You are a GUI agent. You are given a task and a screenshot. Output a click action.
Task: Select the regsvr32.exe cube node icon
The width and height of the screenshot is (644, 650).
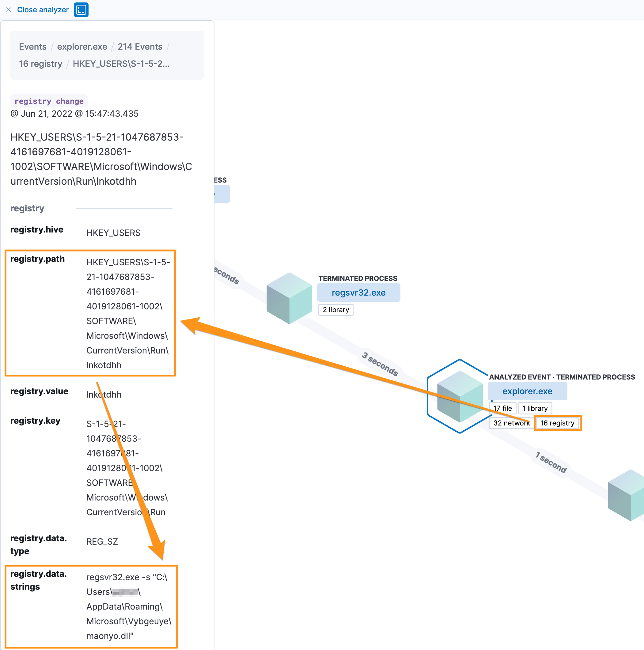tap(289, 298)
